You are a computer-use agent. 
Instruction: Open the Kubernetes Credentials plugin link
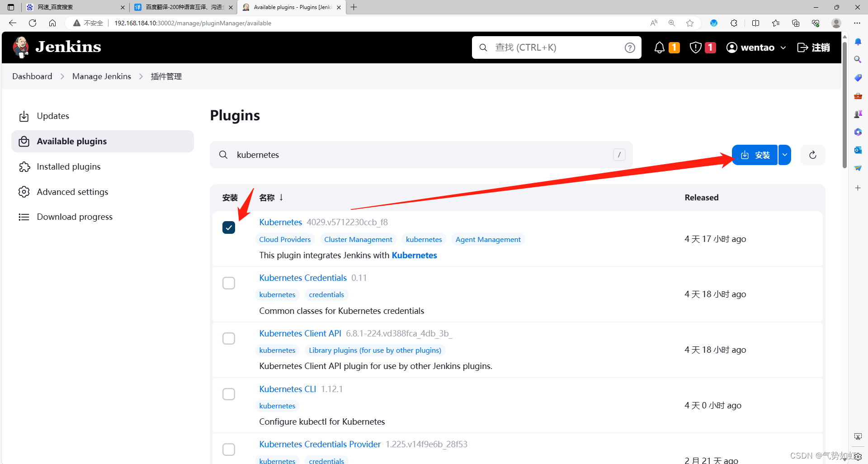click(303, 278)
